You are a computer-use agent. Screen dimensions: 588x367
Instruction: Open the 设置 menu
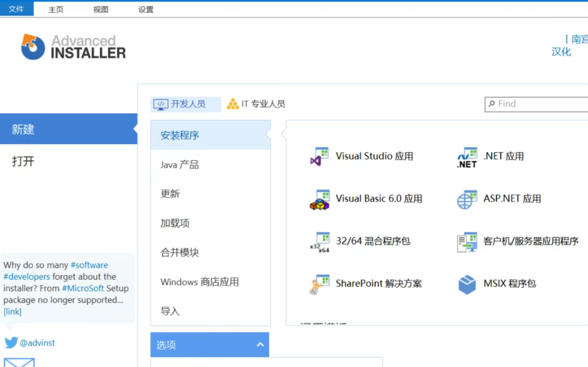146,8
